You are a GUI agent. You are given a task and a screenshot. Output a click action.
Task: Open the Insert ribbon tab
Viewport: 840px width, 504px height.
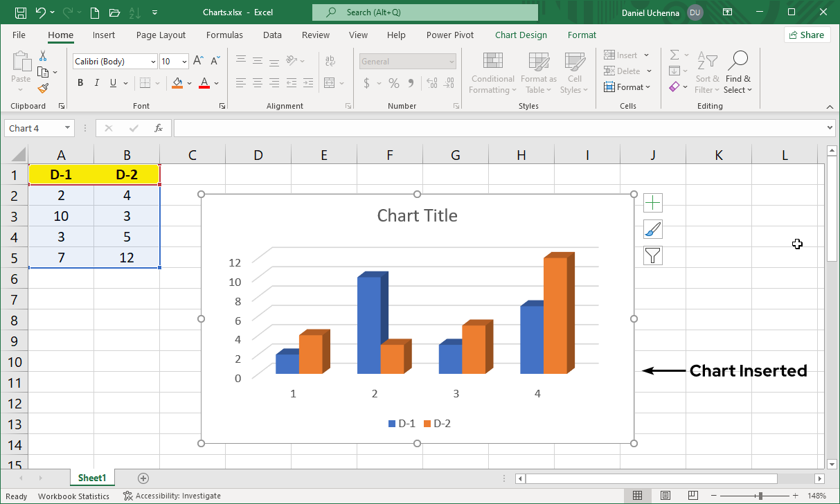[x=104, y=35]
